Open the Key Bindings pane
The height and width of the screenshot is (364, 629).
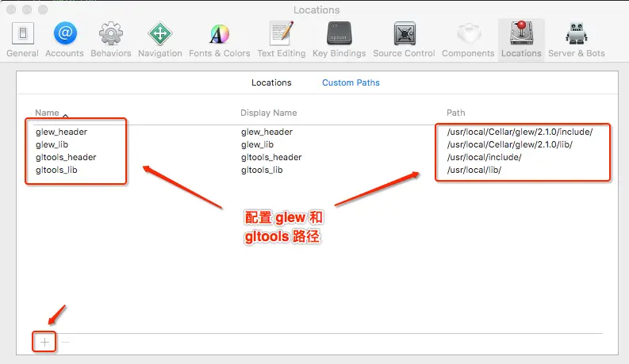coord(339,40)
